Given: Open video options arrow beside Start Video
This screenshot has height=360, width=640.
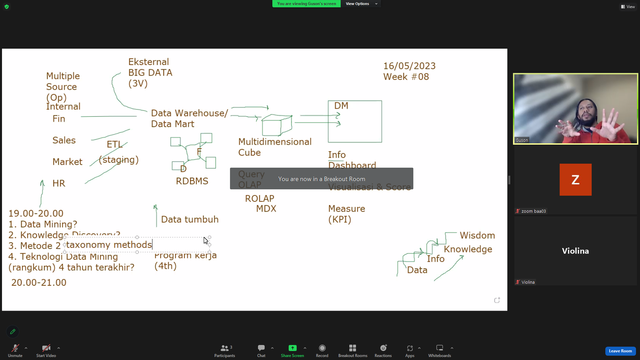Looking at the screenshot, I should (59, 348).
